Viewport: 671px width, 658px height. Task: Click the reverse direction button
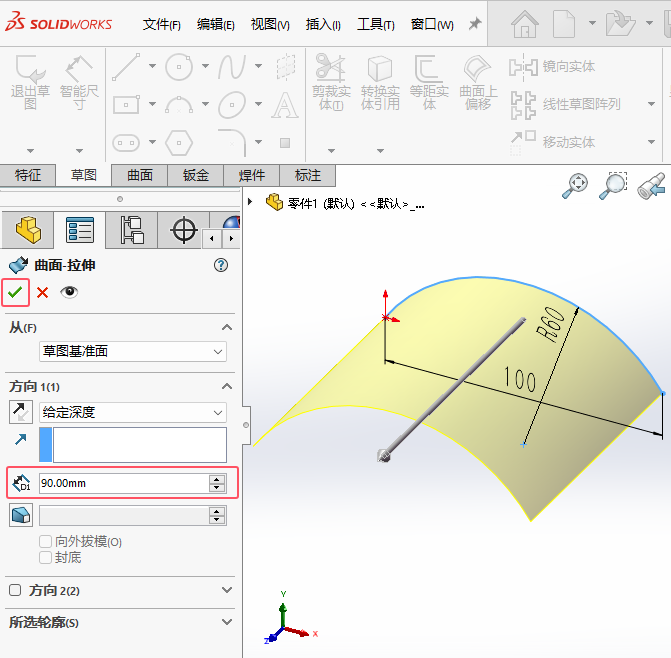pos(21,412)
